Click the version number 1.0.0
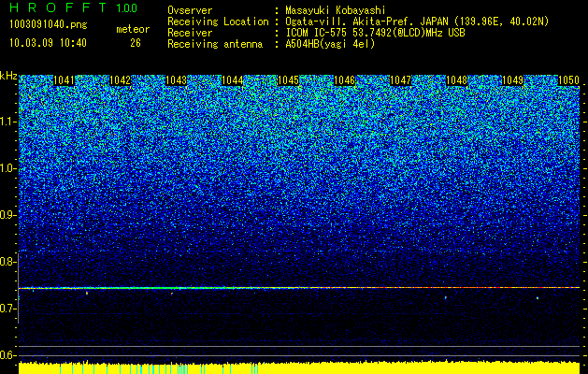The height and width of the screenshot is (374, 588). [x=127, y=7]
